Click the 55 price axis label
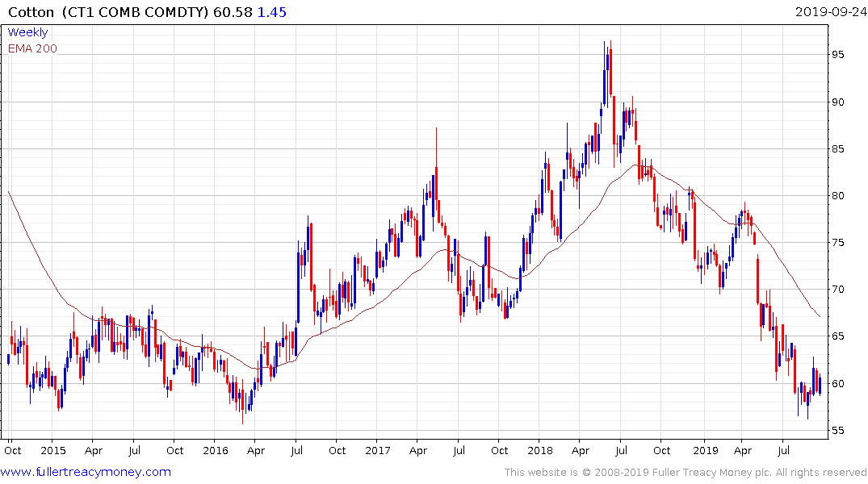 tap(837, 431)
